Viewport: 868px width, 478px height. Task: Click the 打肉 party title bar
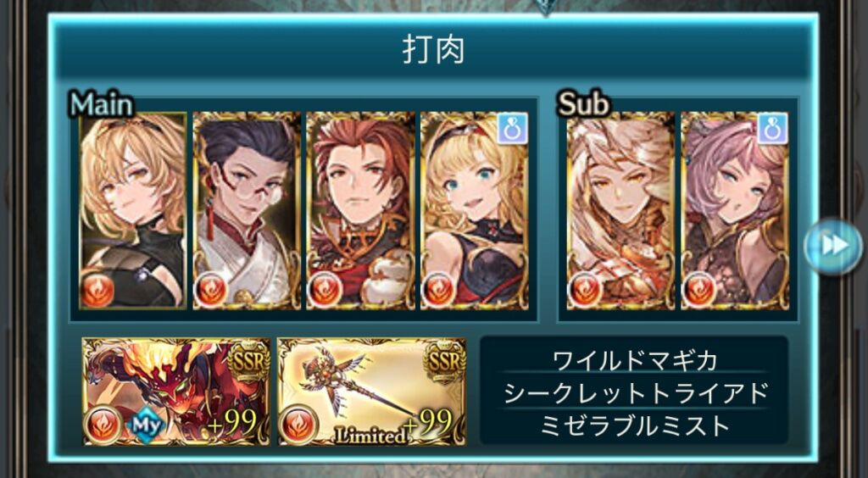pos(433,51)
